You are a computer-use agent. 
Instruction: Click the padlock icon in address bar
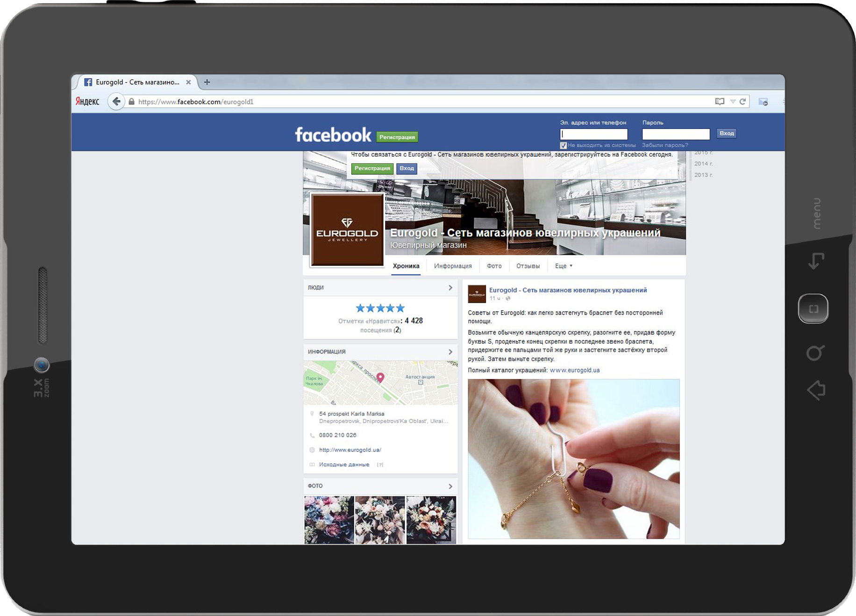131,101
